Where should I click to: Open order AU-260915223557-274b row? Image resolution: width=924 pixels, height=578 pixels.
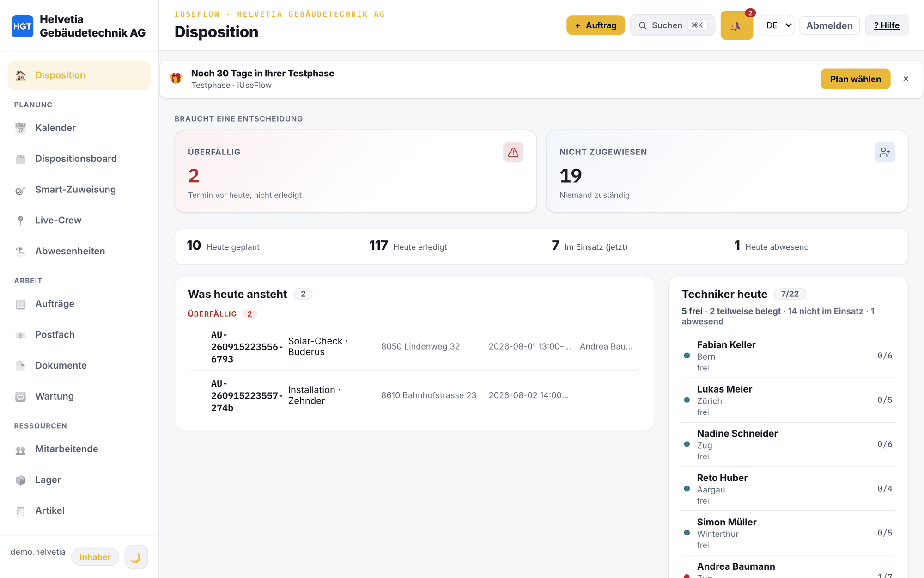pyautogui.click(x=414, y=396)
